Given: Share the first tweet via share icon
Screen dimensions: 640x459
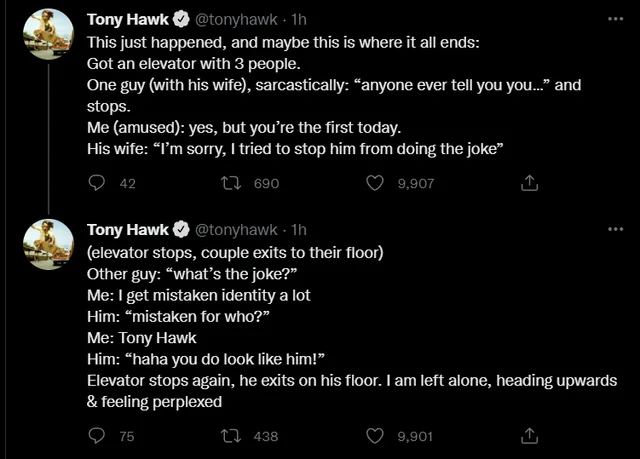Looking at the screenshot, I should tap(531, 183).
